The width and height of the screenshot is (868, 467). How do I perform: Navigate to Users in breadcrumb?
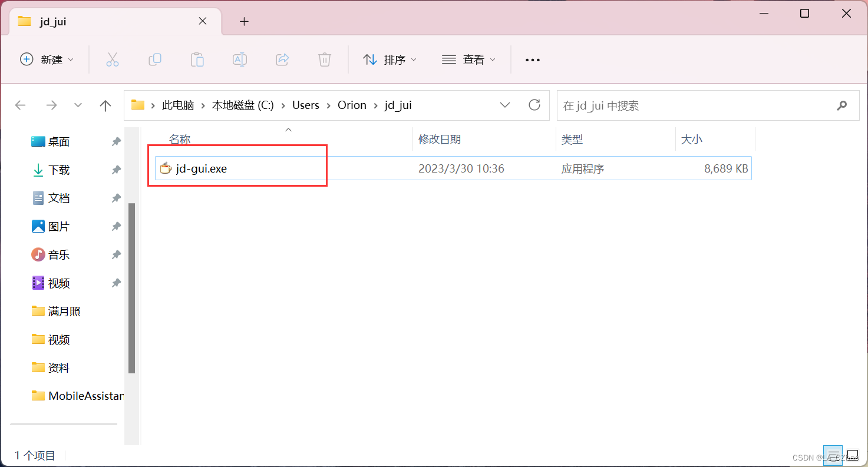(x=306, y=105)
